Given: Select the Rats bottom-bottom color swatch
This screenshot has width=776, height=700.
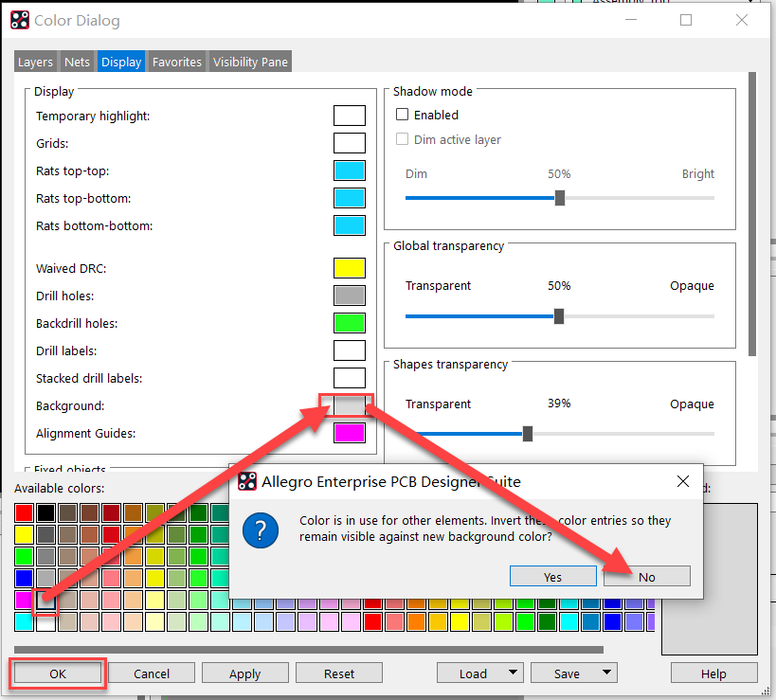Looking at the screenshot, I should point(350,225).
